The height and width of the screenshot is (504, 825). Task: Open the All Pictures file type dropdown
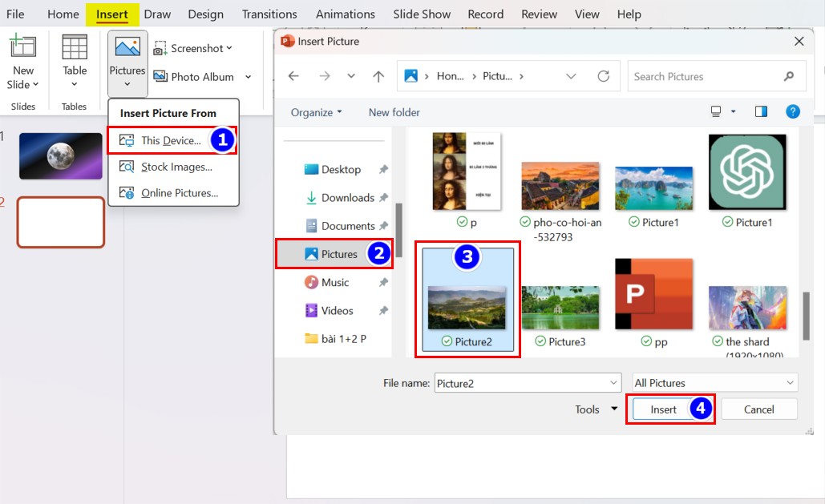pyautogui.click(x=714, y=383)
